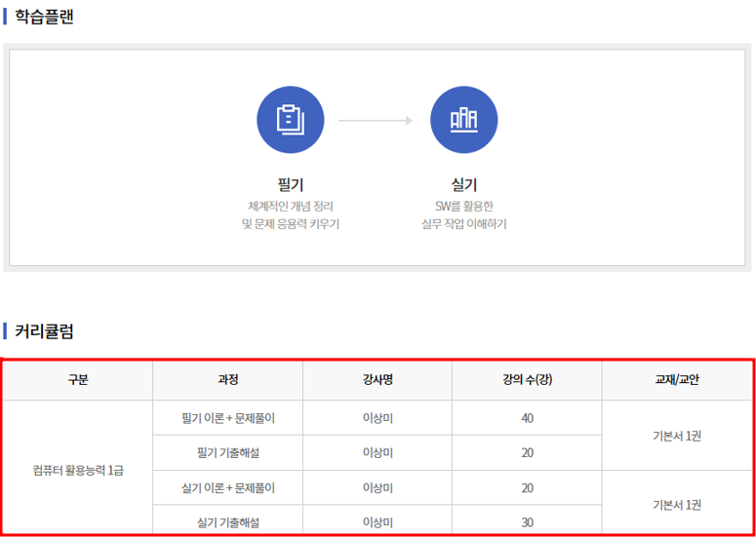The image size is (756, 537).
Task: Click the 커리큘럼 section title
Action: (x=44, y=331)
